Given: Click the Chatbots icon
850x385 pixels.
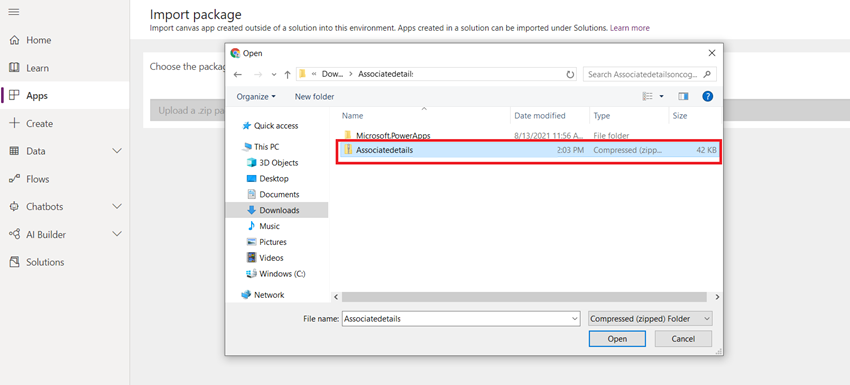Looking at the screenshot, I should (15, 207).
